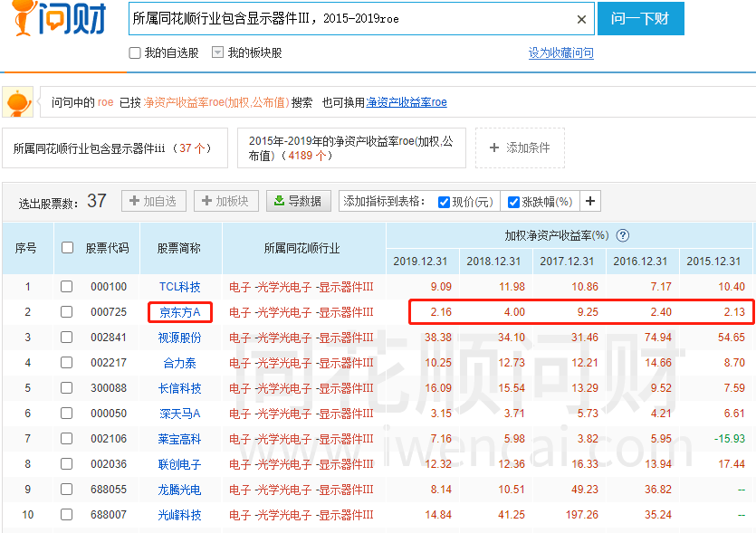Check the box for stock 002217
The image size is (756, 533).
point(66,362)
